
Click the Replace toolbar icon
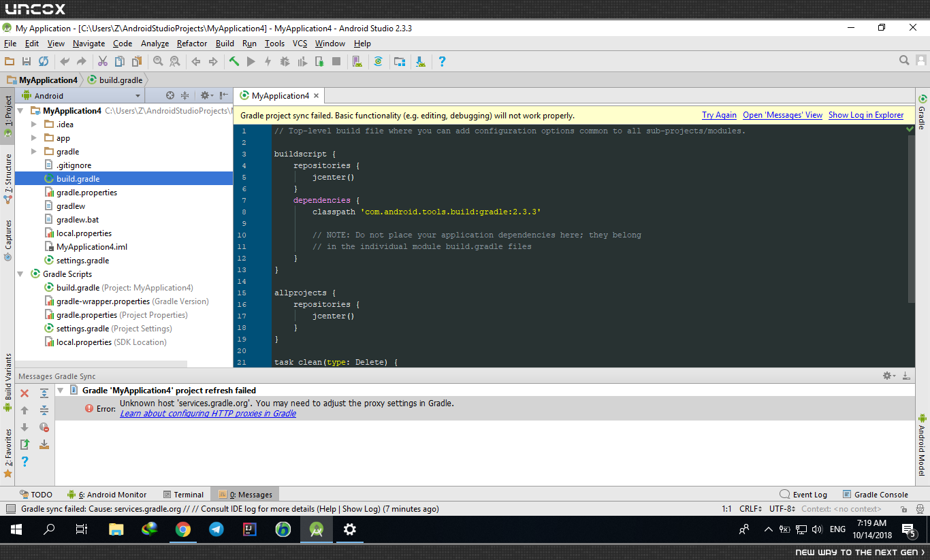click(x=175, y=61)
